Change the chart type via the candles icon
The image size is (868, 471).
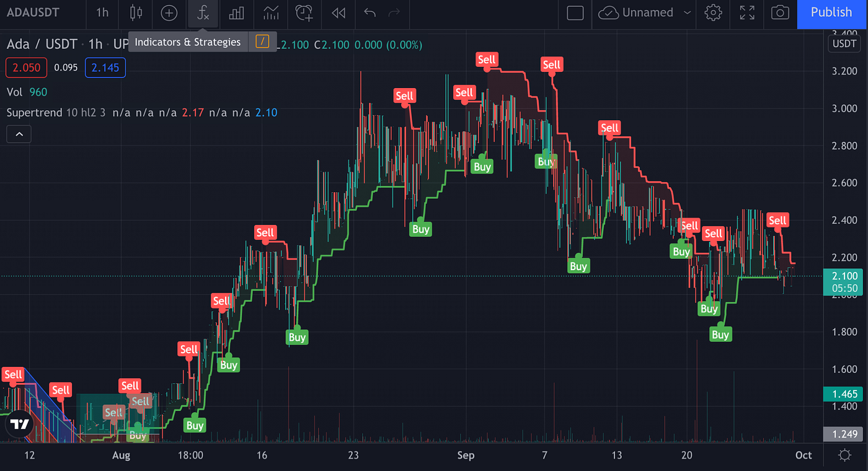[x=135, y=13]
